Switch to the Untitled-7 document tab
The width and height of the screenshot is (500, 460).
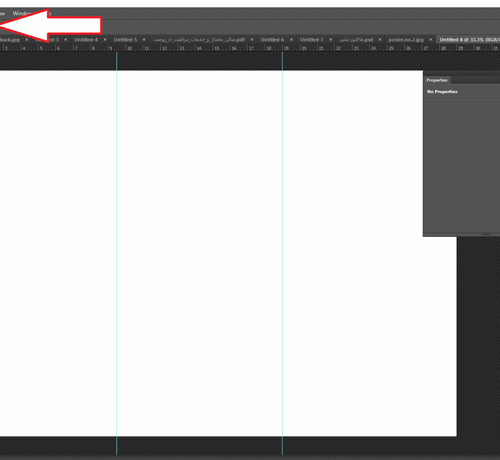[x=312, y=39]
